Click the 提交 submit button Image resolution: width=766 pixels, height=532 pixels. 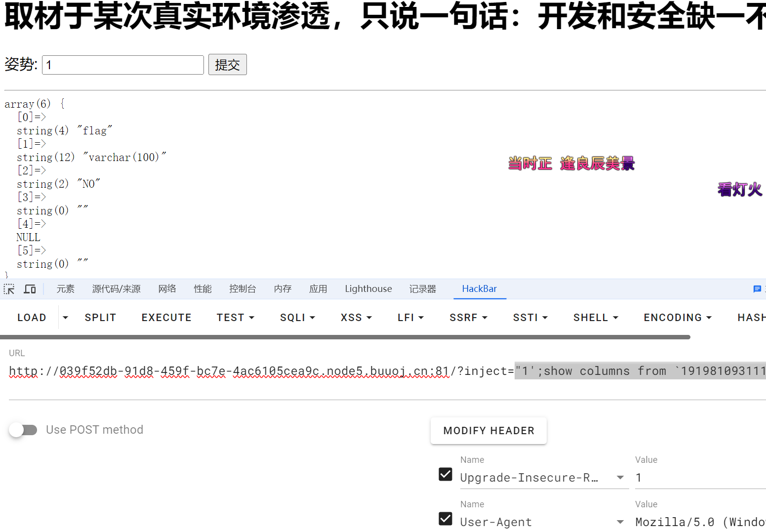pos(227,65)
